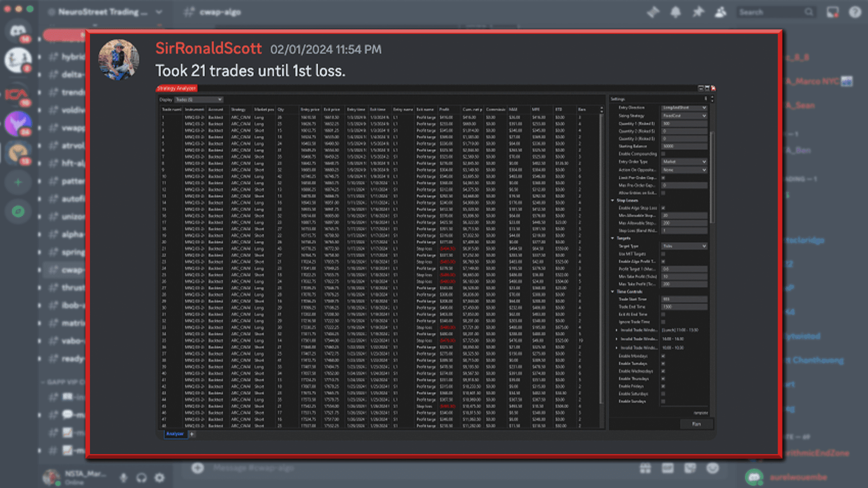Collapse the Stop Losses section
The image size is (868, 488).
click(613, 200)
